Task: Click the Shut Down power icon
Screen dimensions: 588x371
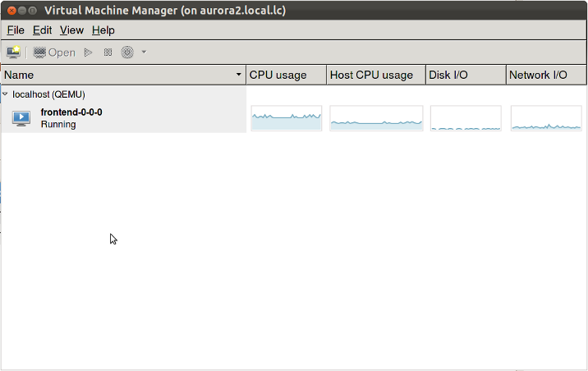Action: click(x=127, y=52)
